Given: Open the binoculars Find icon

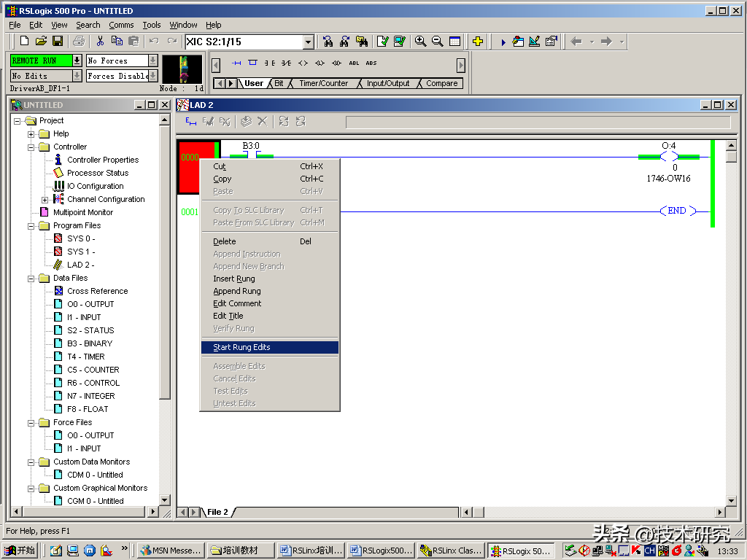Looking at the screenshot, I should [328, 42].
